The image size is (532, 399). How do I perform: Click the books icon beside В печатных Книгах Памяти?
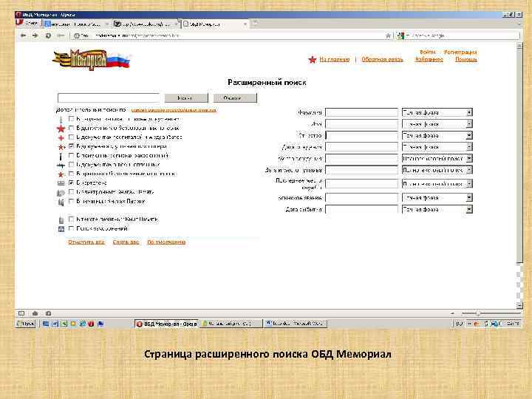[61, 202]
